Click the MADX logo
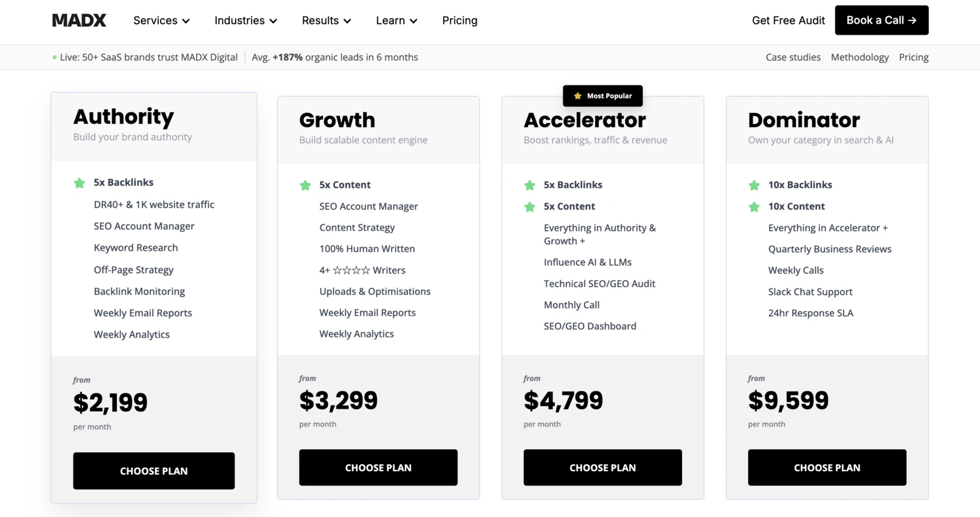This screenshot has width=980, height=517. click(79, 20)
